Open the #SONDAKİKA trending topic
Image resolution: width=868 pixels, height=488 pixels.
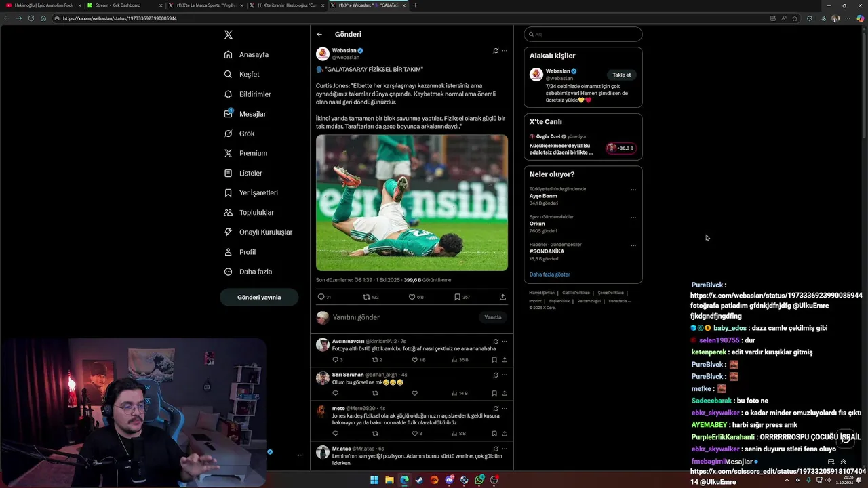point(547,251)
